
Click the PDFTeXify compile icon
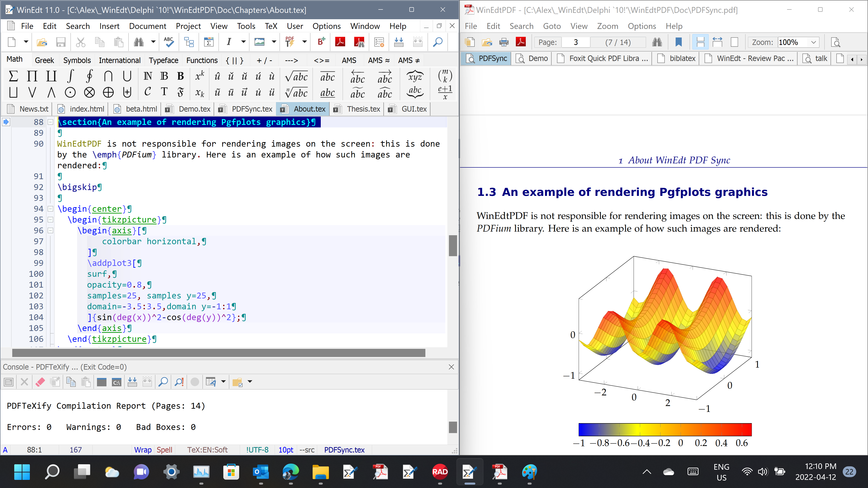289,42
